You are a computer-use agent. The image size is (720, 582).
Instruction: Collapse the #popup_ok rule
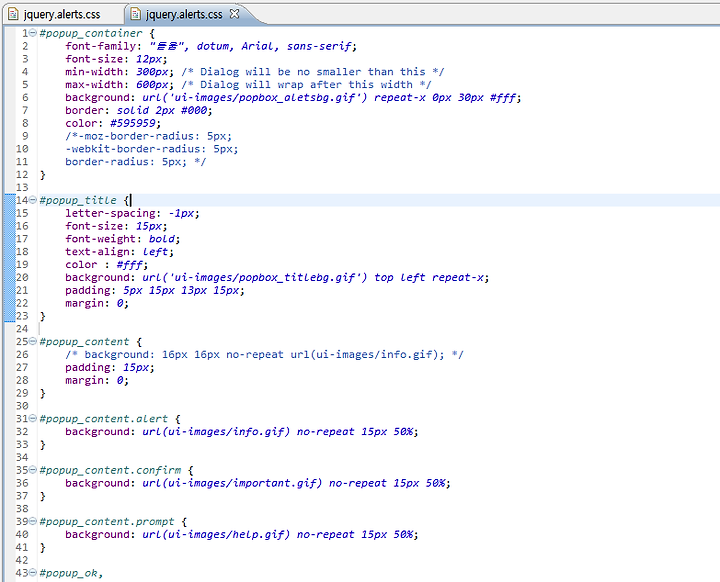click(33, 573)
